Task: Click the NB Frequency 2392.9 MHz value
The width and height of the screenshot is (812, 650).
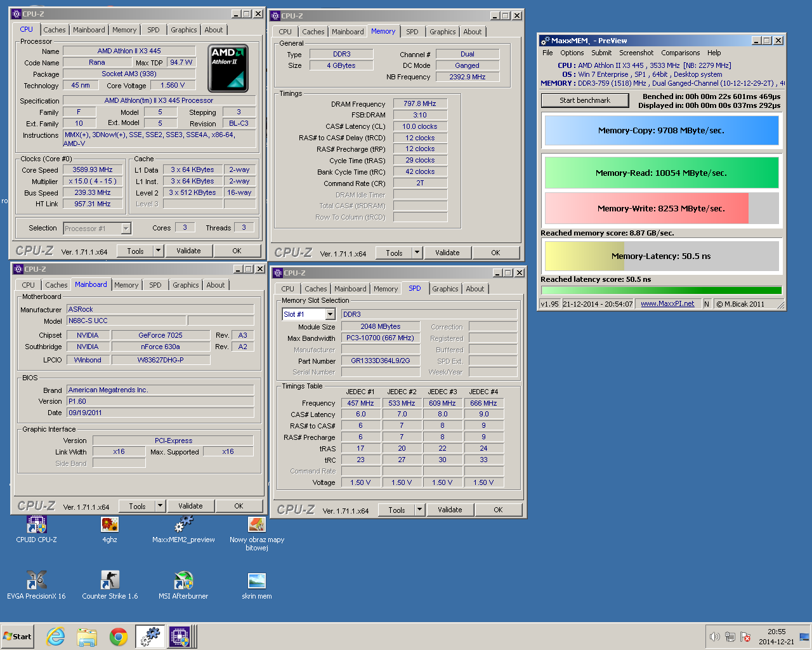Action: 468,77
